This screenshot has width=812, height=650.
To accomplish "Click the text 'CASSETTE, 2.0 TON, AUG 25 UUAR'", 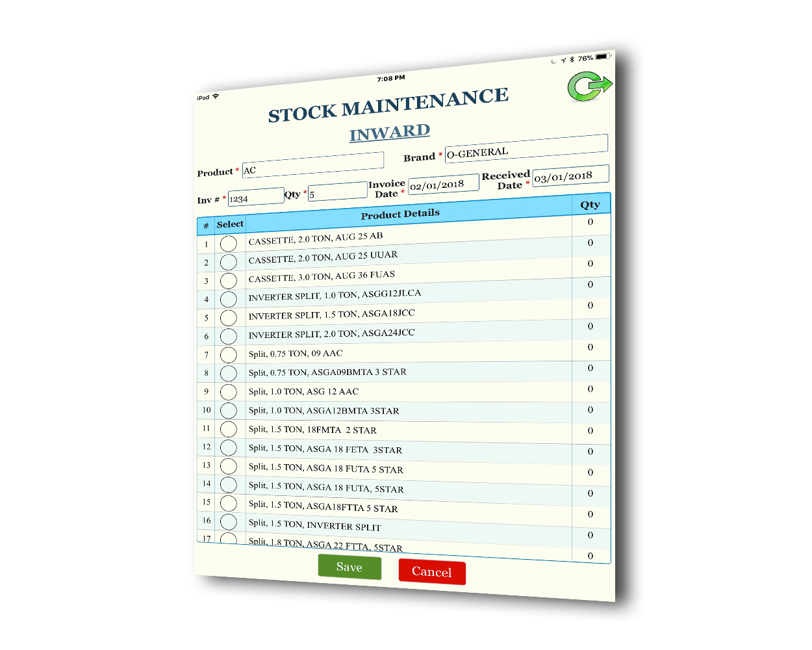I will click(x=323, y=257).
